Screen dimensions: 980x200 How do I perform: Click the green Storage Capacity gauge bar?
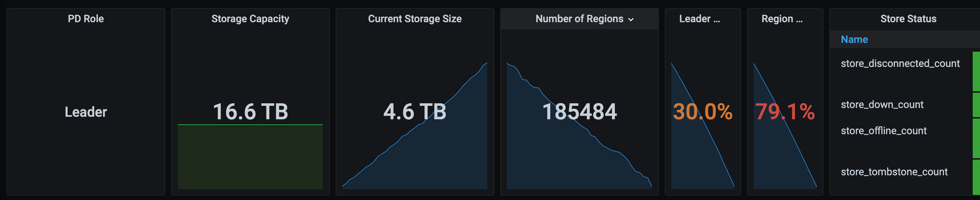[x=250, y=157]
